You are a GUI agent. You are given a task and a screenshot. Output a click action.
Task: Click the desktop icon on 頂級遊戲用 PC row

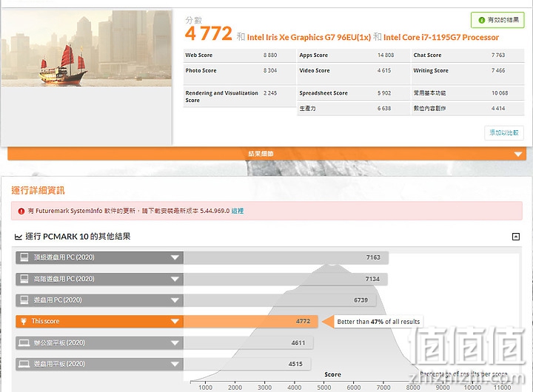point(24,257)
